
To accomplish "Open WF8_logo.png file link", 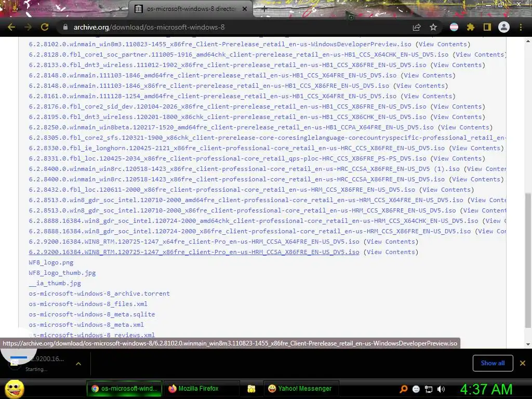I will point(51,262).
